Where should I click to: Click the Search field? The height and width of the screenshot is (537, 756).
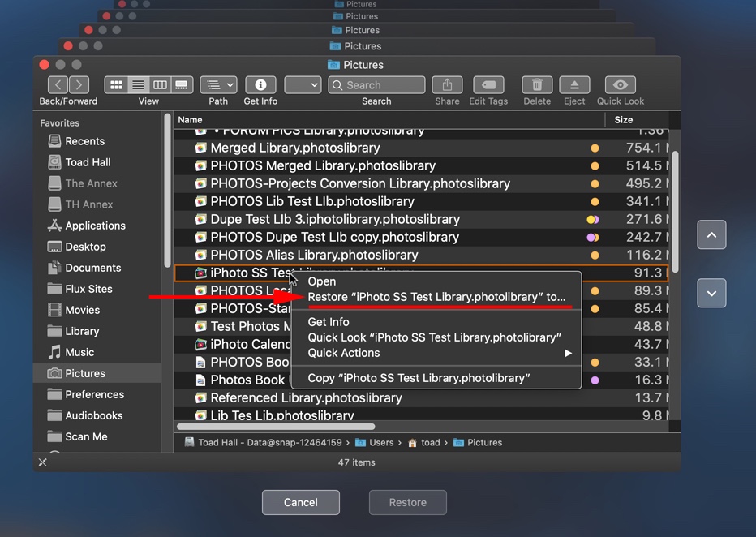click(376, 85)
